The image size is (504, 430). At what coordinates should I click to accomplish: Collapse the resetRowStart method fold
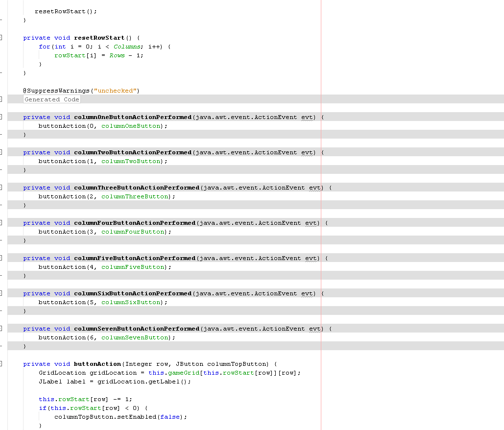pos(1,37)
